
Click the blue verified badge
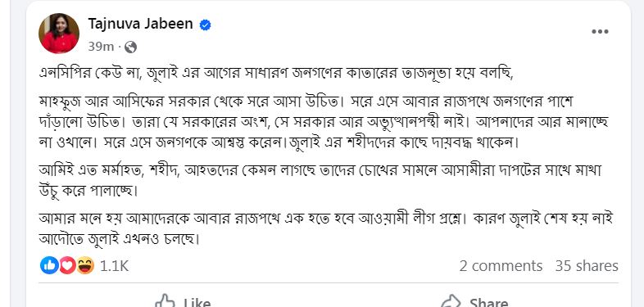pos(205,25)
